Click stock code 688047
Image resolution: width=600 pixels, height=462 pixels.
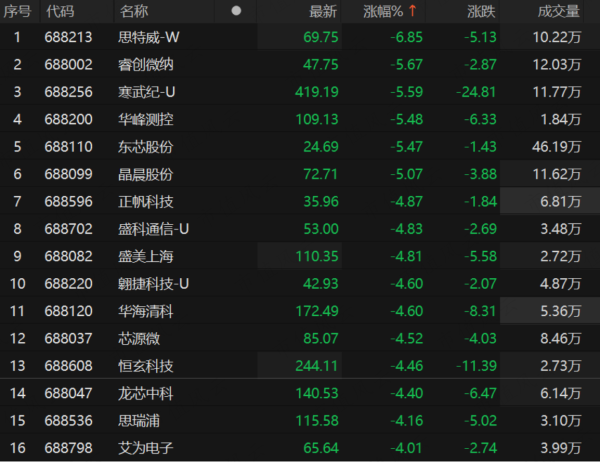click(x=68, y=393)
